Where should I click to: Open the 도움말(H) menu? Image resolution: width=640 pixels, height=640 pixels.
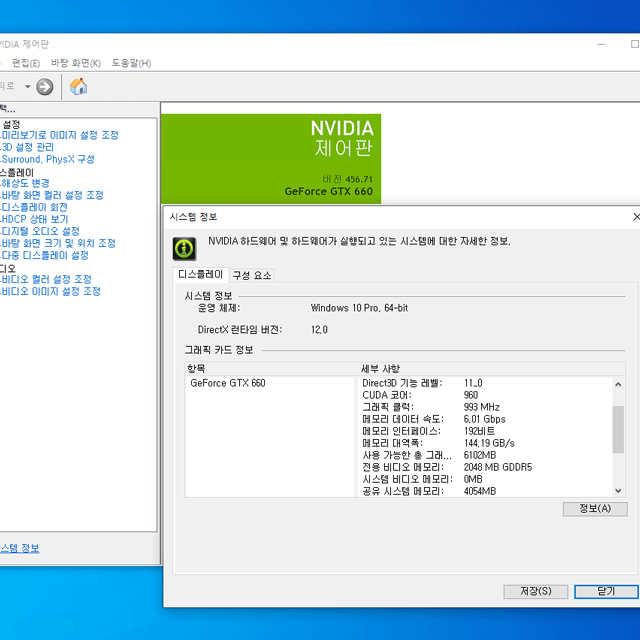[x=131, y=63]
